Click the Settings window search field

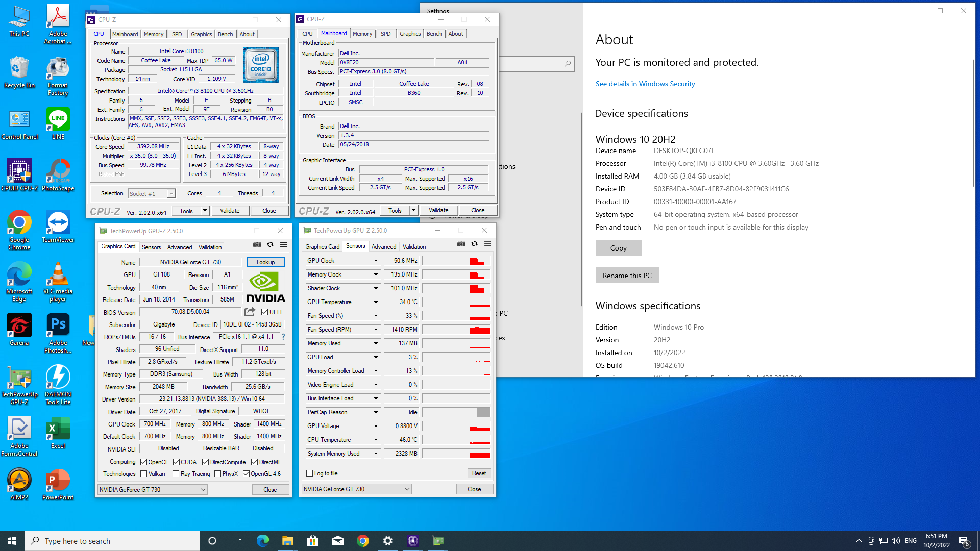point(536,64)
